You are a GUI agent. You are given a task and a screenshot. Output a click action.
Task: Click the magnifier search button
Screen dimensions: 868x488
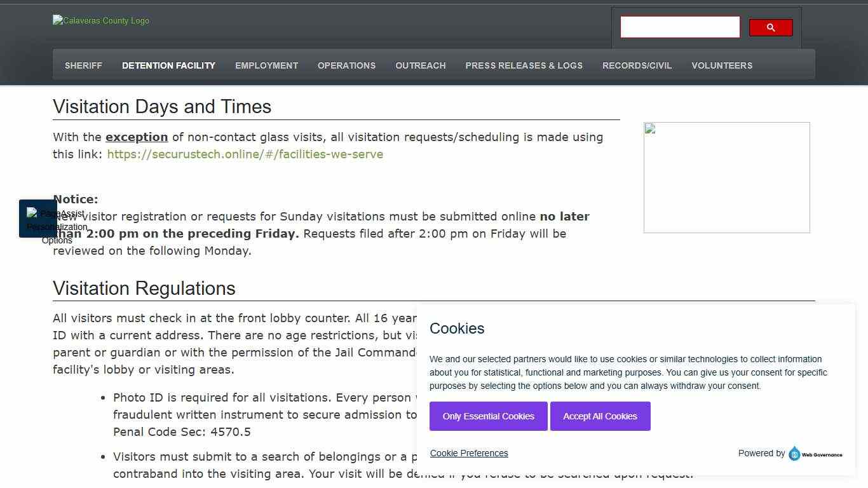pos(770,27)
